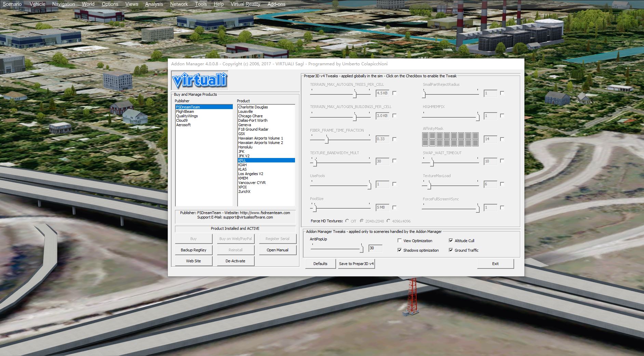Open the Options menu

coord(110,4)
